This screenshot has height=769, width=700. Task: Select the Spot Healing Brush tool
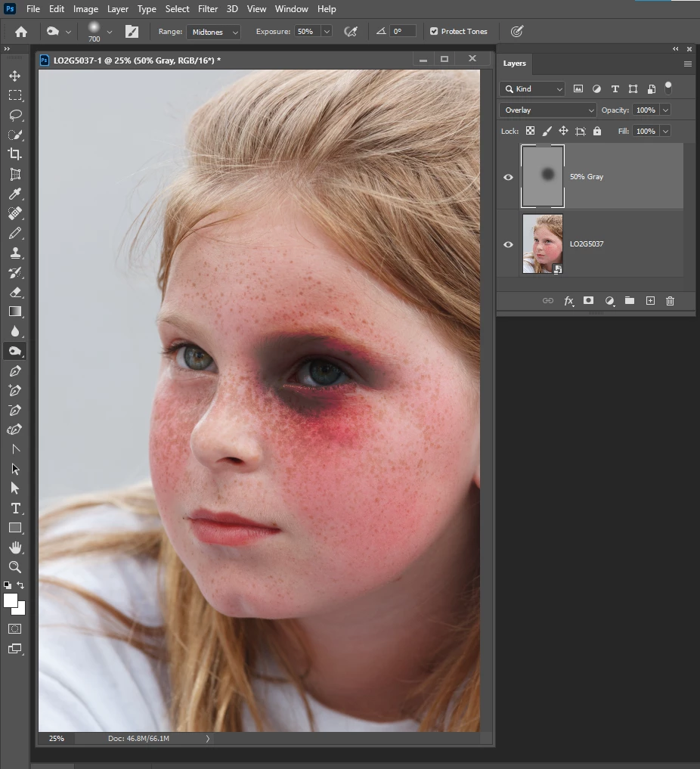pyautogui.click(x=15, y=213)
